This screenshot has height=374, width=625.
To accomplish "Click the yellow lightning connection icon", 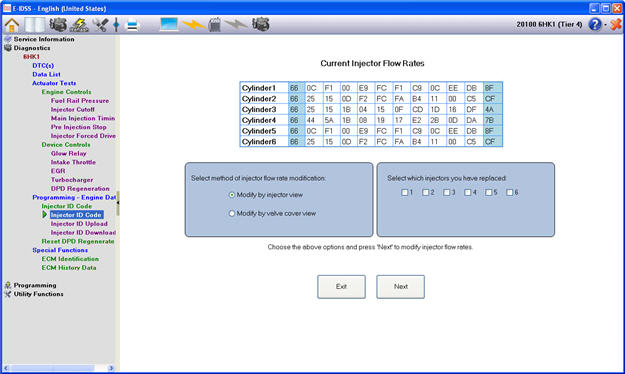I will (193, 25).
